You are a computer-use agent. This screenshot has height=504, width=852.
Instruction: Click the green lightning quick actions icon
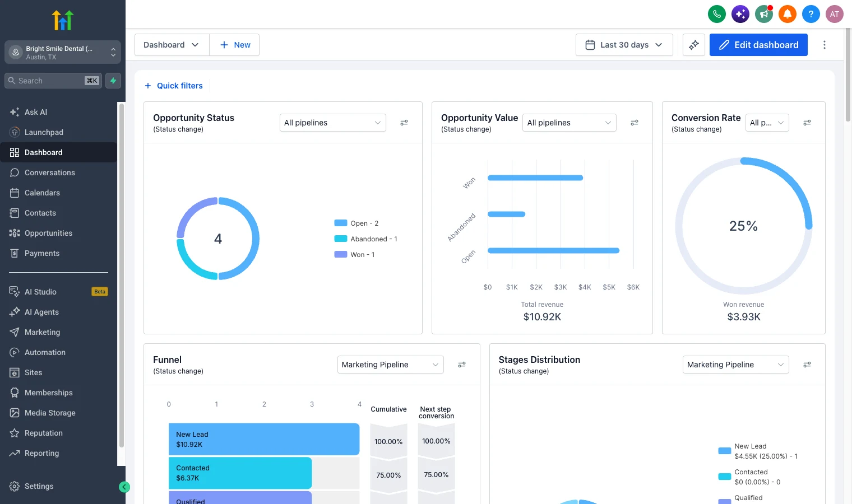(x=113, y=81)
